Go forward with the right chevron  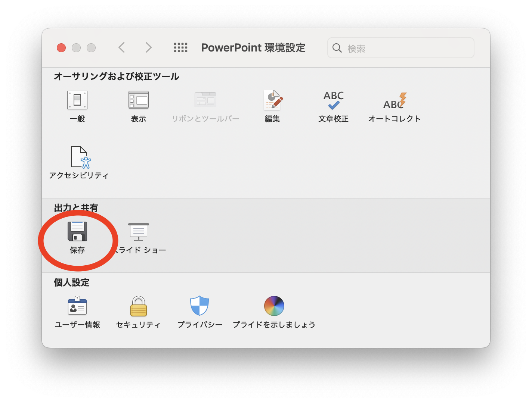148,47
